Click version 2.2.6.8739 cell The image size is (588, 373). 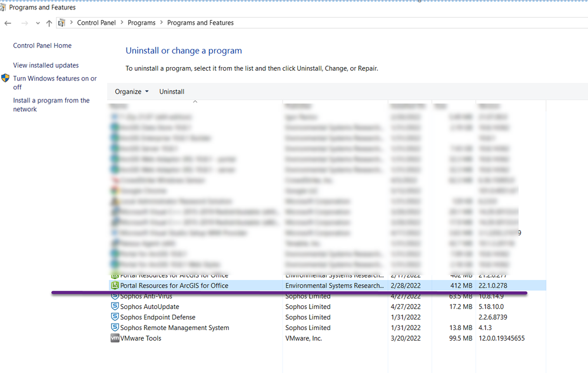click(493, 317)
